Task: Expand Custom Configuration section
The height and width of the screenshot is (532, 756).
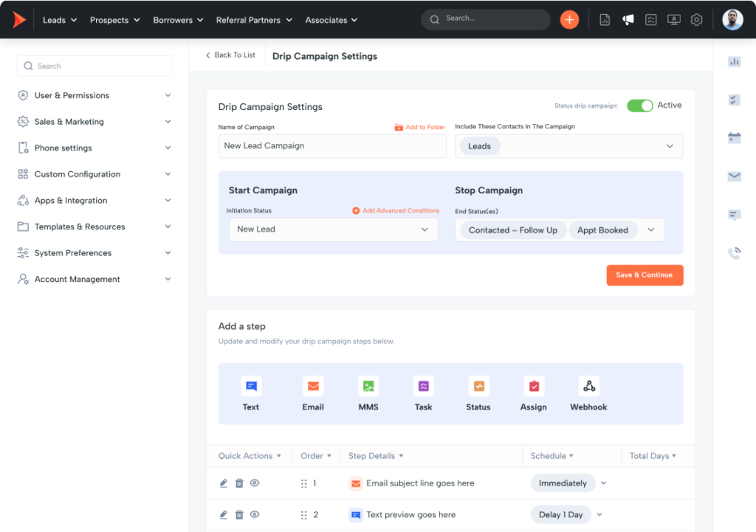Action: 94,174
